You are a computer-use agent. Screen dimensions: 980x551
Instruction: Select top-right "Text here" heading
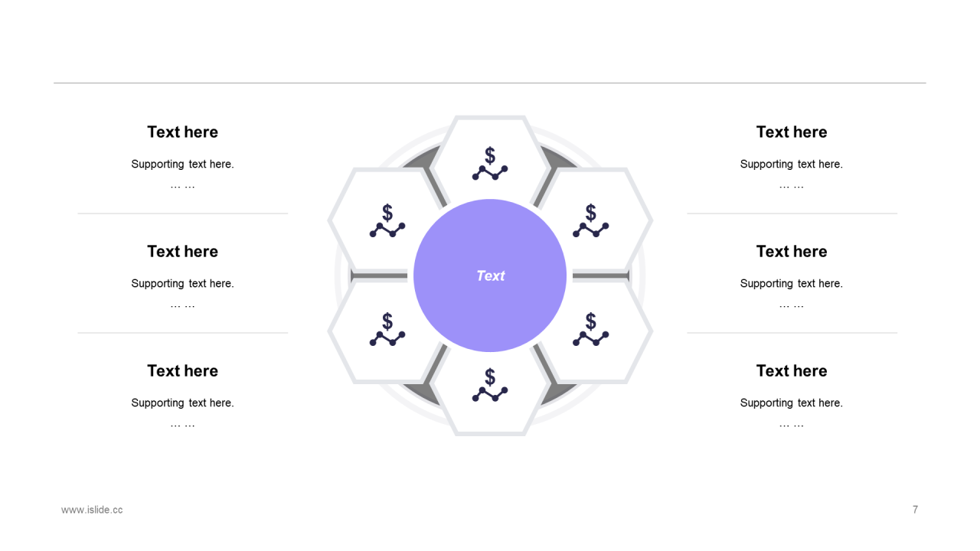(792, 132)
